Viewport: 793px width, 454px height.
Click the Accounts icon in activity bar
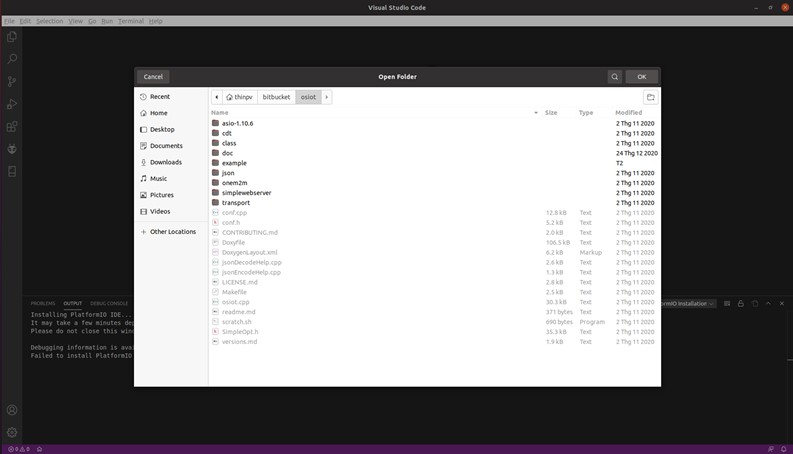pos(12,410)
